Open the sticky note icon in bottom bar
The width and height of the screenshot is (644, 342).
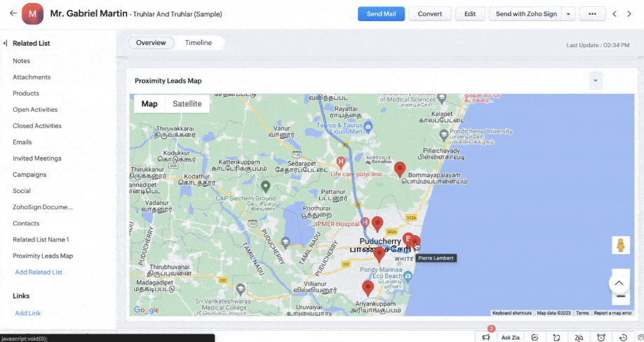(556, 337)
